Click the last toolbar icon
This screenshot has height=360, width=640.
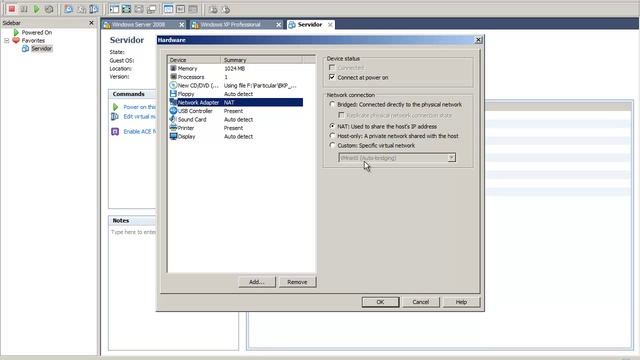tap(226, 9)
